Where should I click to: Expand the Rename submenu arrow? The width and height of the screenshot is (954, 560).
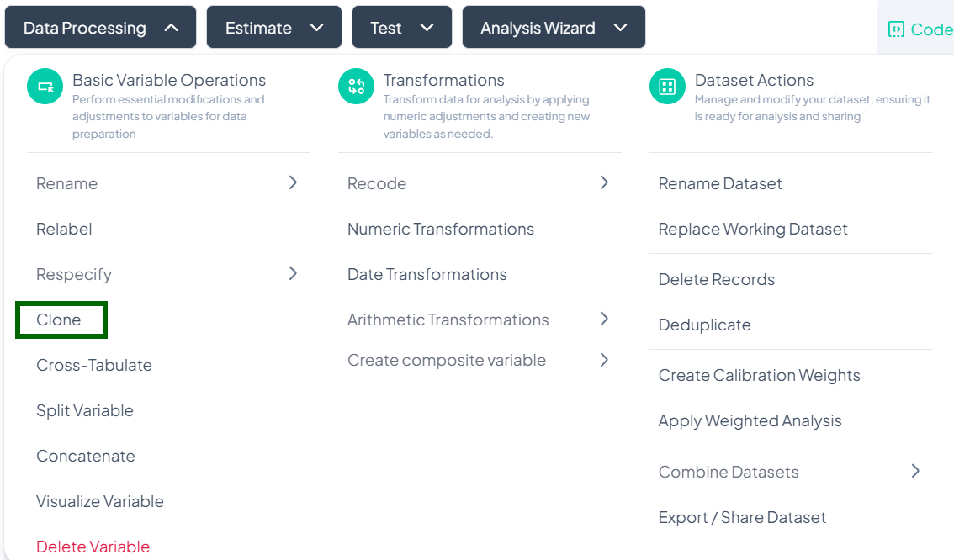click(x=293, y=182)
